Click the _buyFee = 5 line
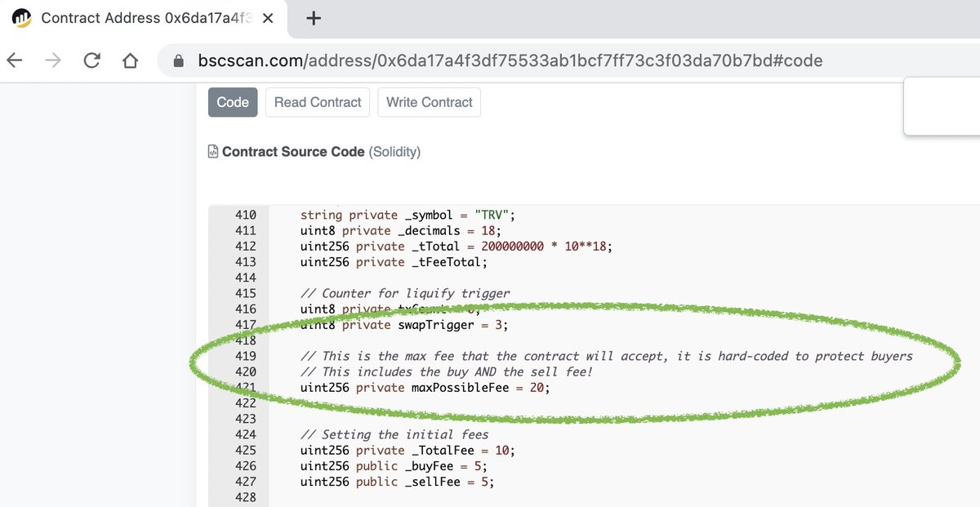This screenshot has width=980, height=507. (x=394, y=465)
